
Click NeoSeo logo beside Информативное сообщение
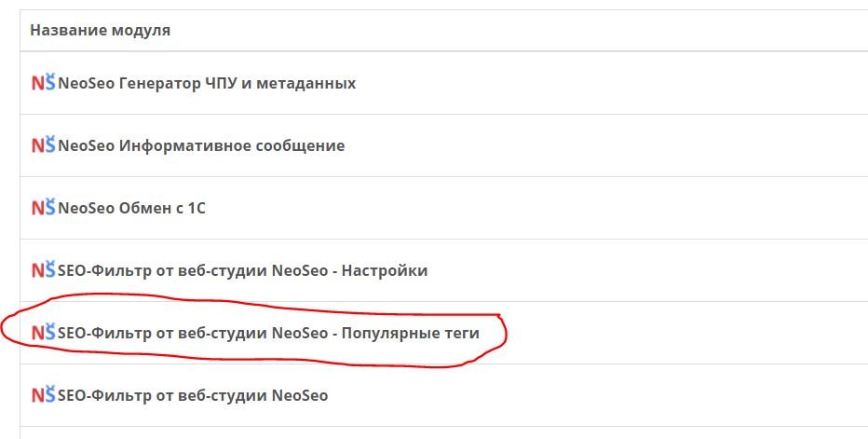[43, 145]
